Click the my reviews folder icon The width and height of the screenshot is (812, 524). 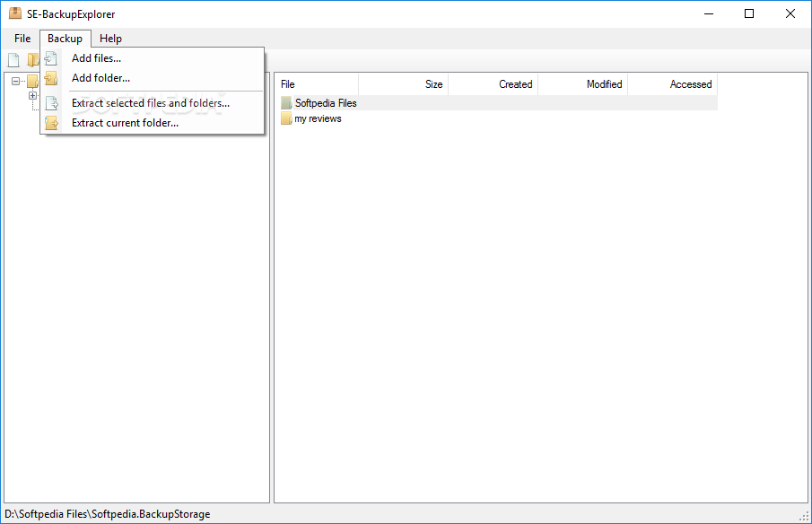coord(286,118)
